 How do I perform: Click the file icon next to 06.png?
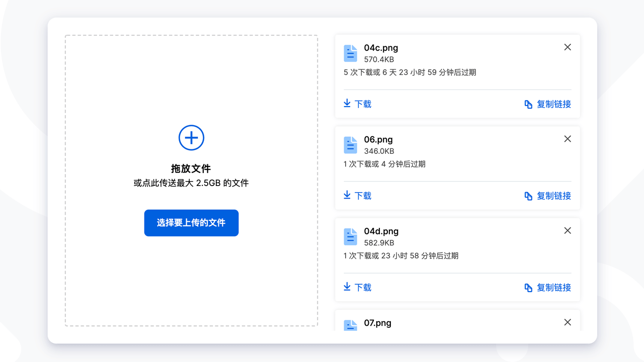point(351,145)
